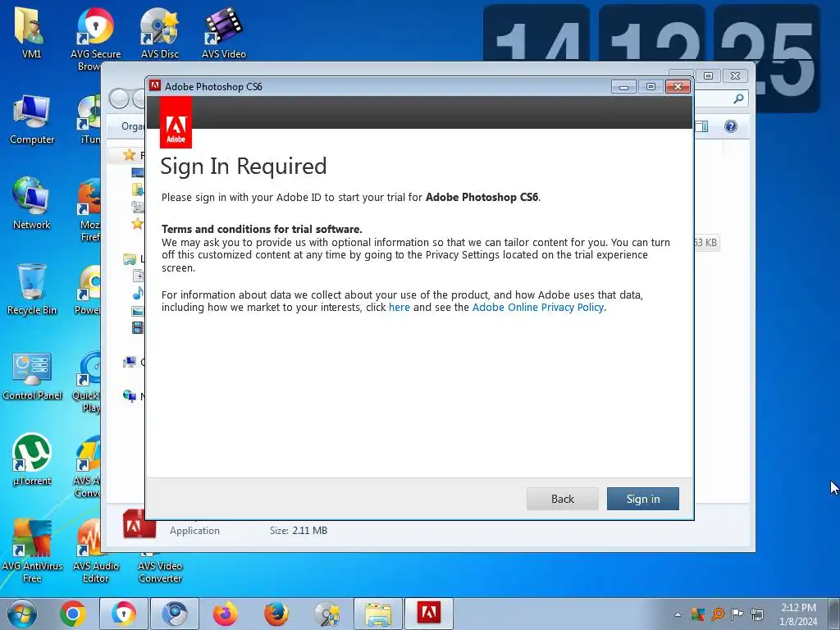
Task: Click the Sign in button
Action: pos(643,499)
